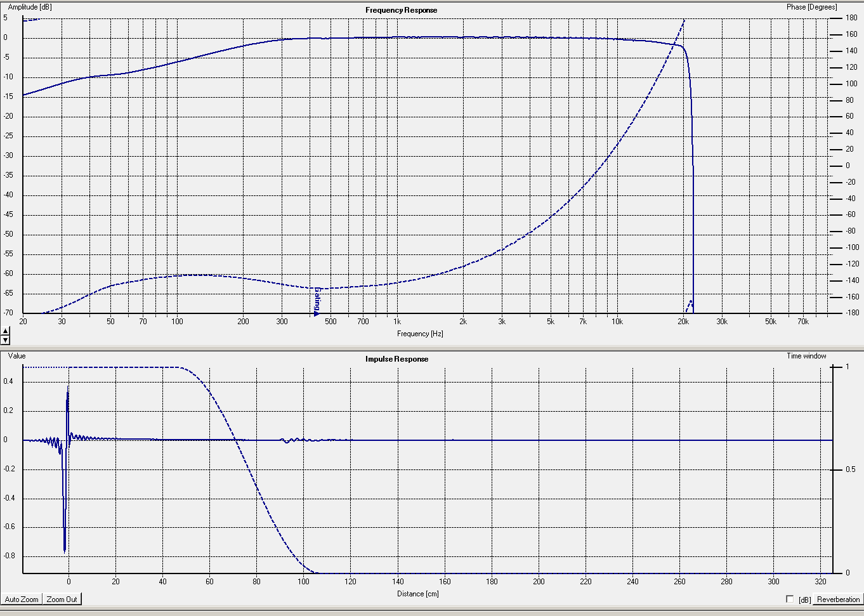
Task: Click the 70k frequency axis tick
Action: click(x=802, y=322)
